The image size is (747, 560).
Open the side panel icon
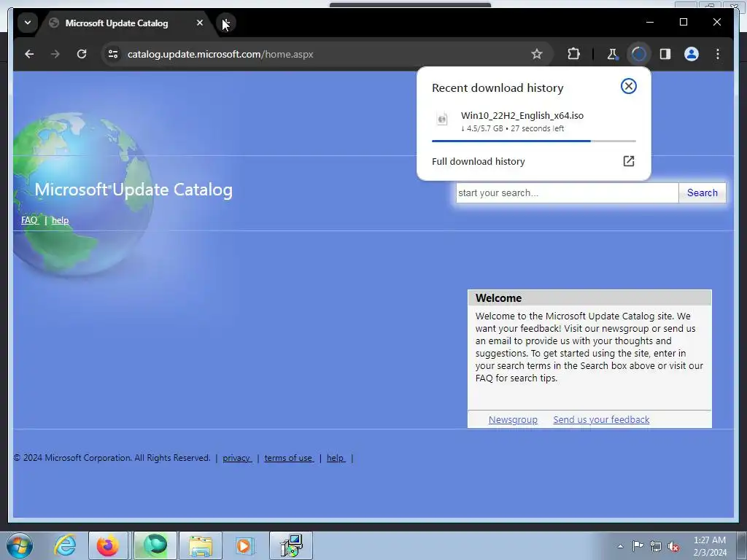click(x=665, y=54)
